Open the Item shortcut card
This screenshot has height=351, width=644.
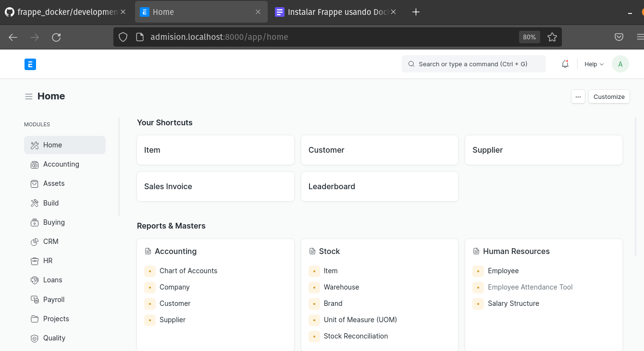tap(215, 150)
